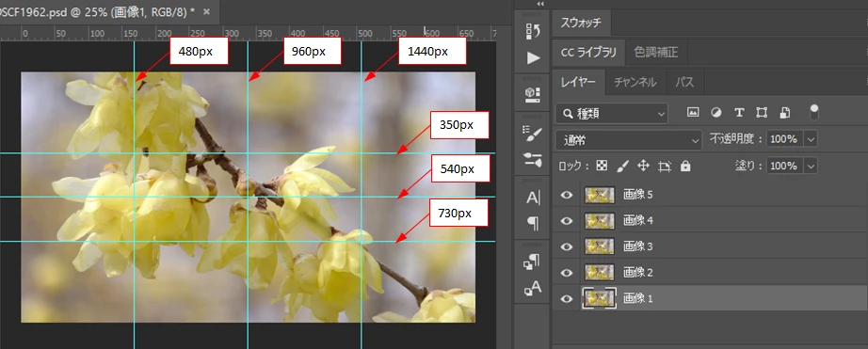
Task: Select layer name 画像 2
Action: pos(638,273)
